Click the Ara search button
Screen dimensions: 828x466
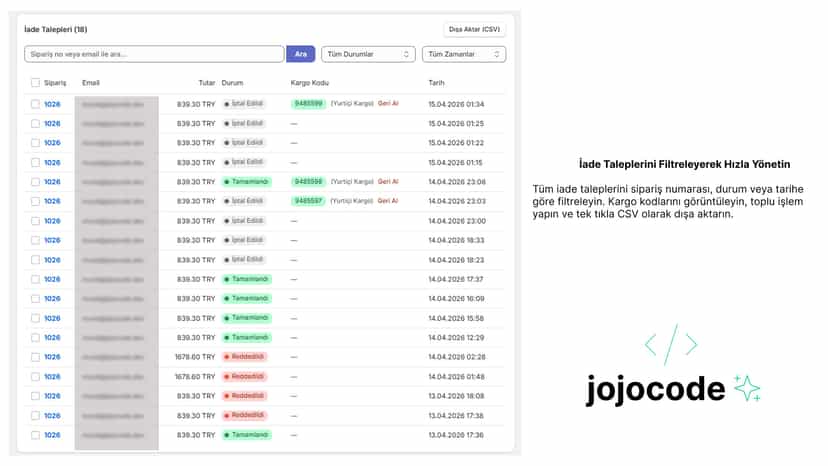(300, 54)
